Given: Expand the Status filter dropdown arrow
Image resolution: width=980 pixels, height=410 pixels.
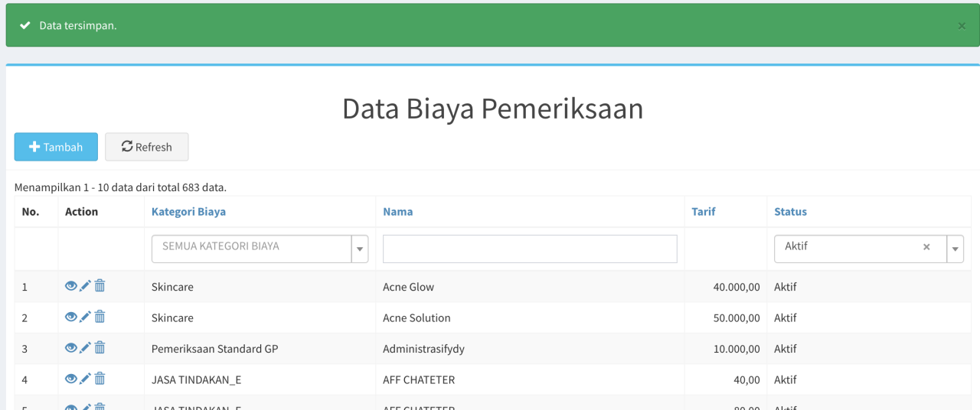Looking at the screenshot, I should click(955, 249).
